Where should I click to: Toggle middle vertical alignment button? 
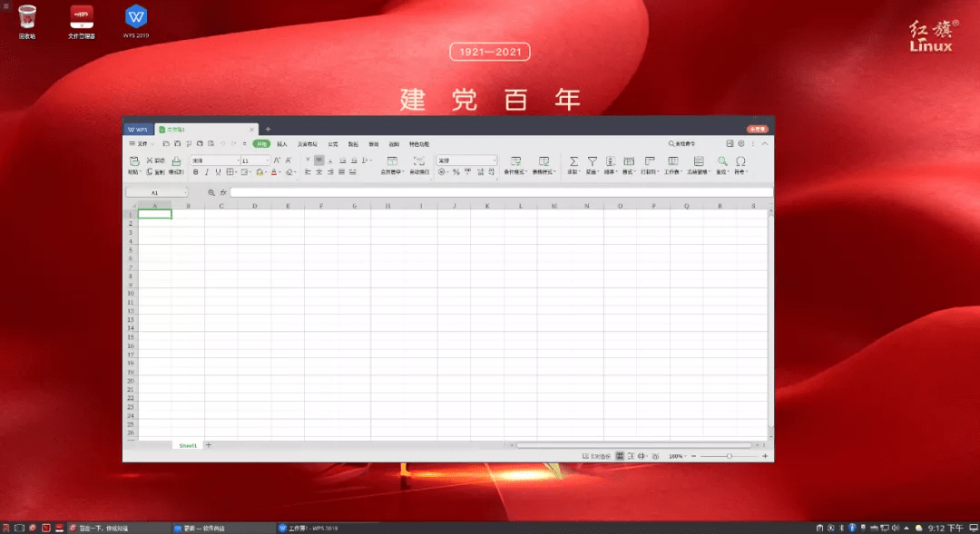coord(318,160)
